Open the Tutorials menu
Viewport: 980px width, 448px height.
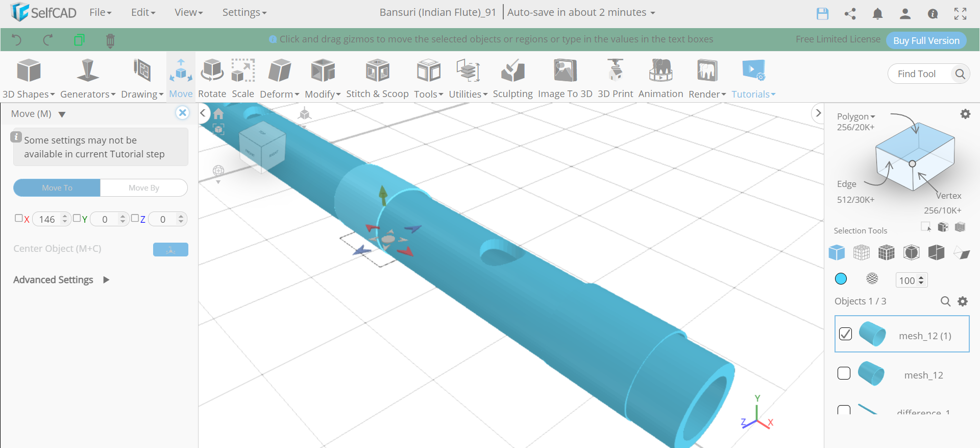click(753, 78)
